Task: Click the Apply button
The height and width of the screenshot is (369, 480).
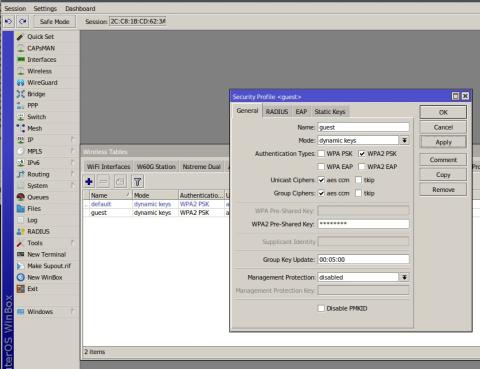Action: click(x=443, y=142)
